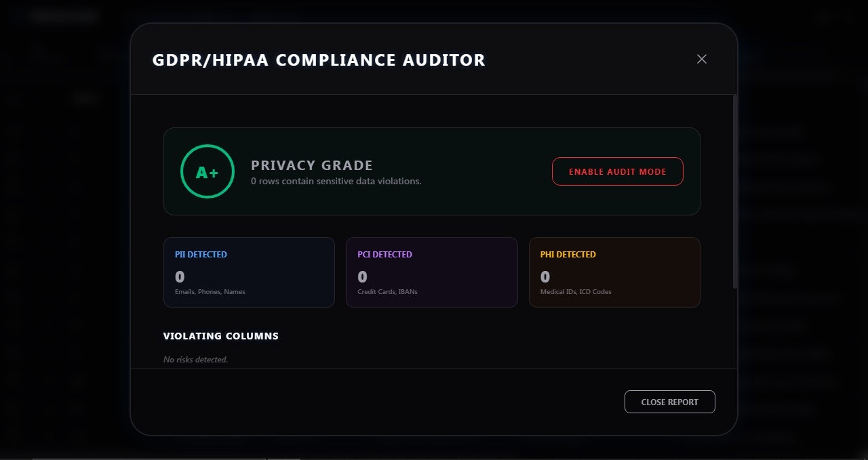Close the compliance report

pos(669,402)
